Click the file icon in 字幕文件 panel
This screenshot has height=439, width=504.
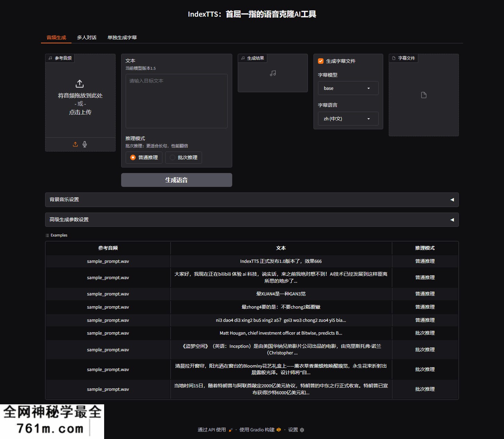pos(424,95)
